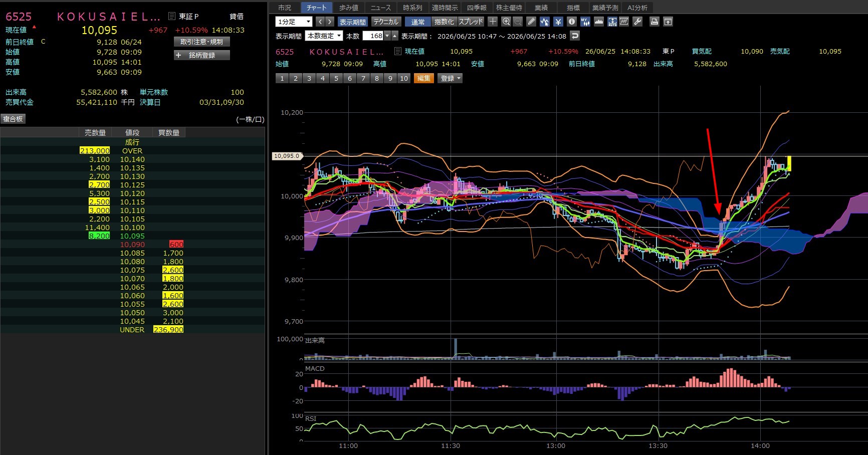
Task: Toggle the 通常 chart mode
Action: click(418, 22)
